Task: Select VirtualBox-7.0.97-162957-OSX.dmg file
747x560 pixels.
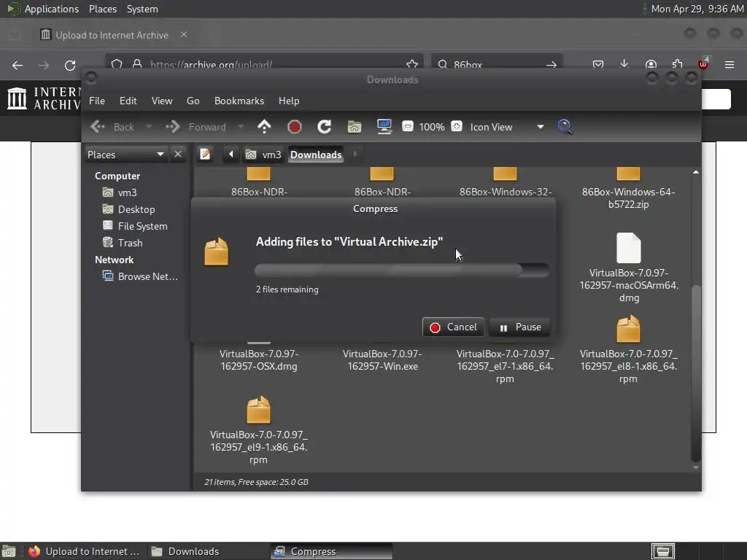Action: coord(259,360)
